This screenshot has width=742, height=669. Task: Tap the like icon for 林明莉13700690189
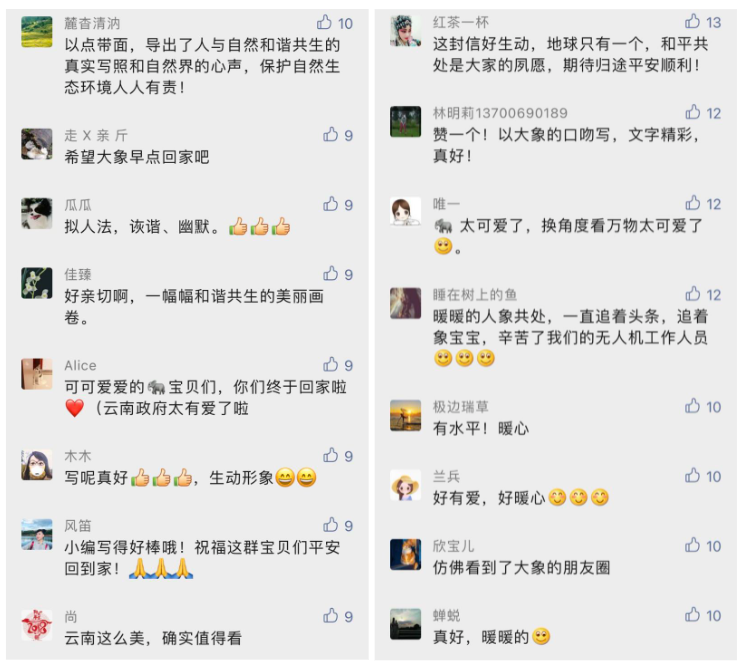coord(693,113)
